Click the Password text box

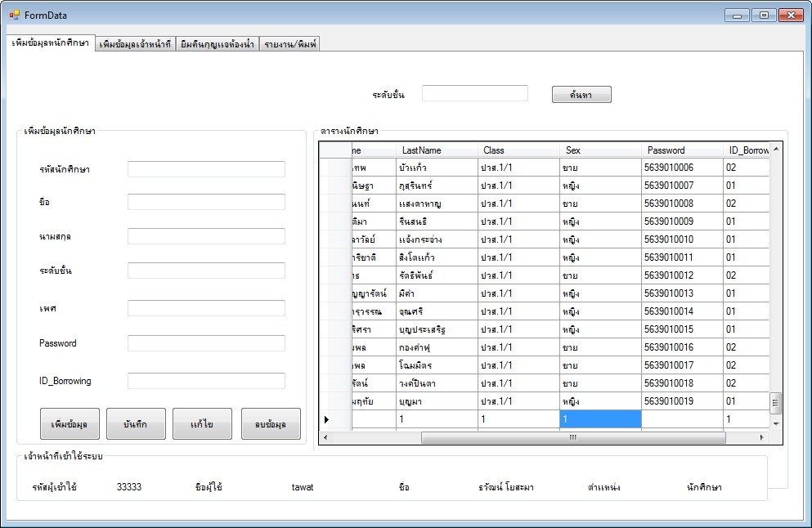click(206, 343)
